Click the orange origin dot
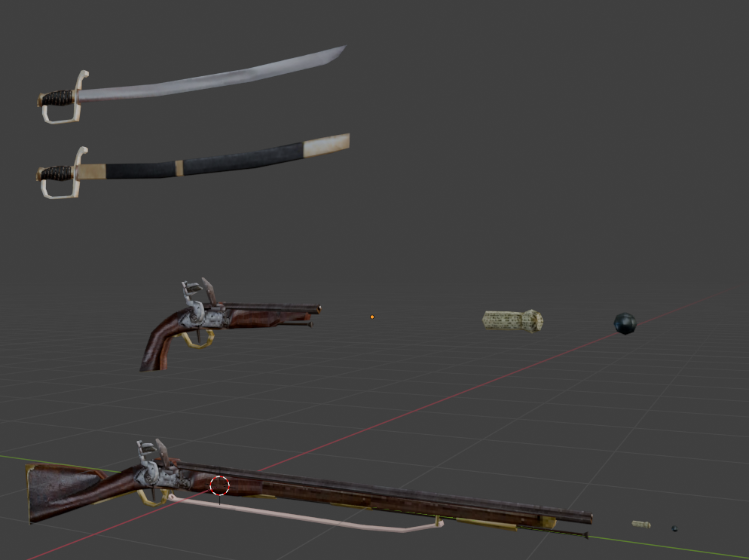 pos(372,317)
